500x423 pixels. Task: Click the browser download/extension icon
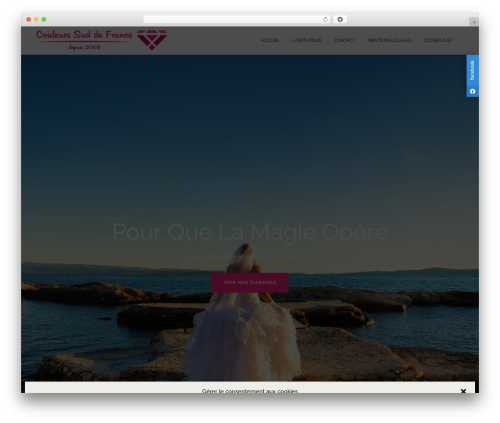pos(340,20)
